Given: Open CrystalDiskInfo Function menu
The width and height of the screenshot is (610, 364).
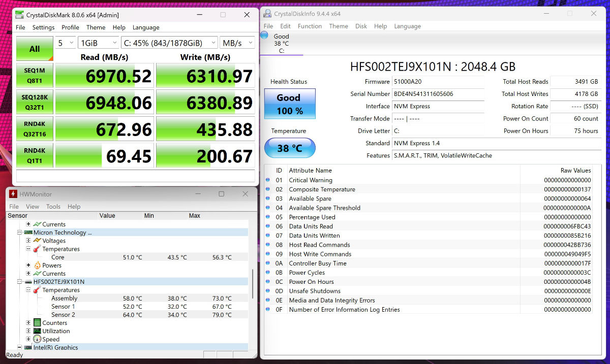Looking at the screenshot, I should click(x=310, y=26).
